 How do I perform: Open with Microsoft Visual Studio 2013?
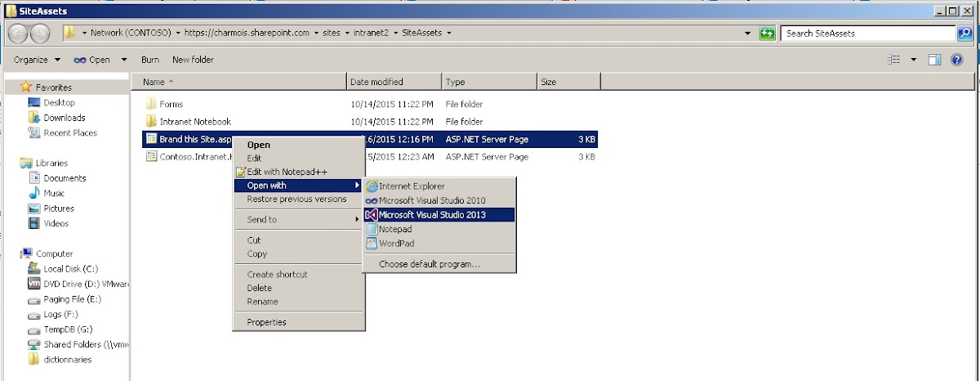tap(439, 215)
